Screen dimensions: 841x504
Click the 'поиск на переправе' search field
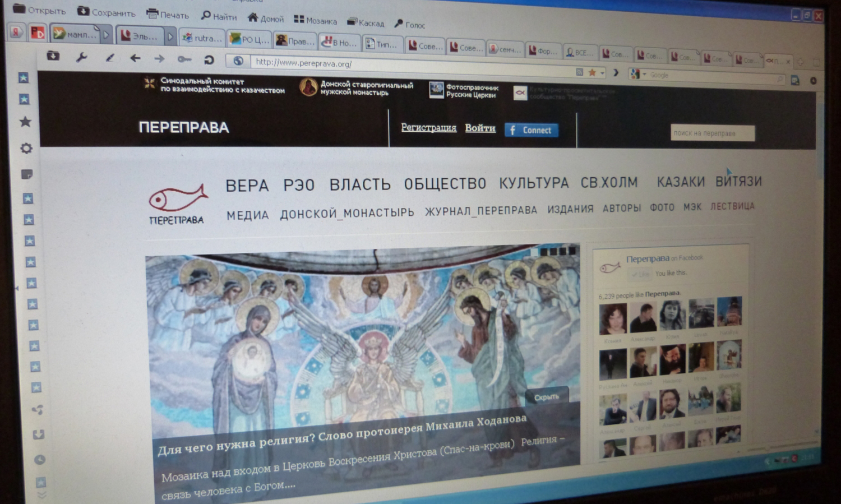(713, 133)
